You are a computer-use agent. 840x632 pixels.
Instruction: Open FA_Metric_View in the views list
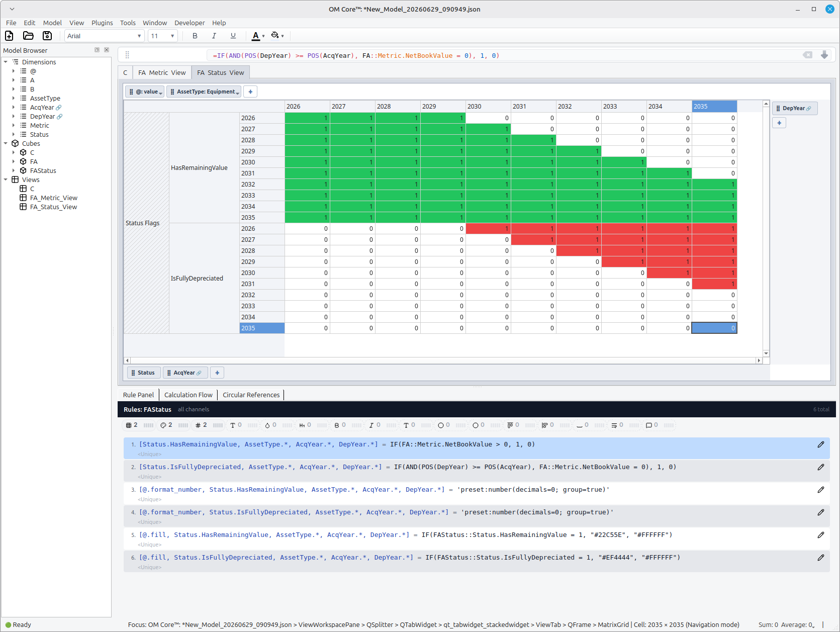tap(53, 198)
